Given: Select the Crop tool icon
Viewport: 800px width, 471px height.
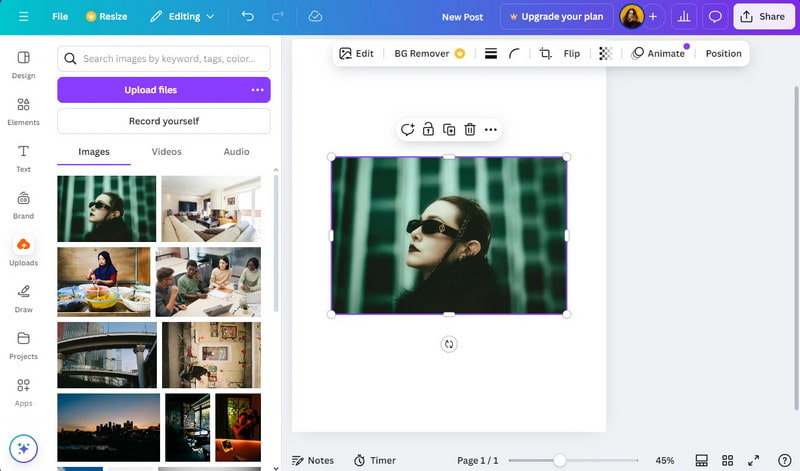Looking at the screenshot, I should point(545,54).
